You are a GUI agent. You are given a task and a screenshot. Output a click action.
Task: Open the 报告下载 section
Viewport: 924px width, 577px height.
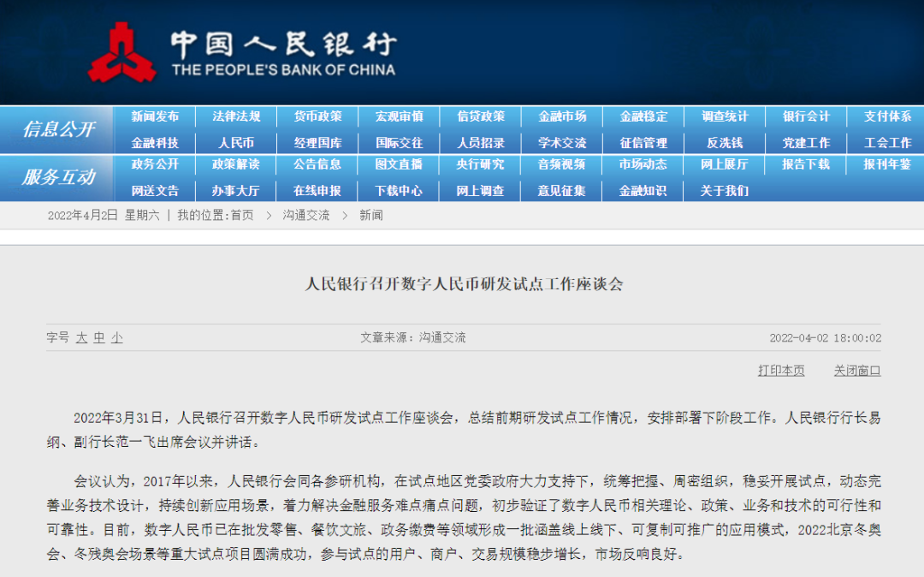[x=806, y=164]
